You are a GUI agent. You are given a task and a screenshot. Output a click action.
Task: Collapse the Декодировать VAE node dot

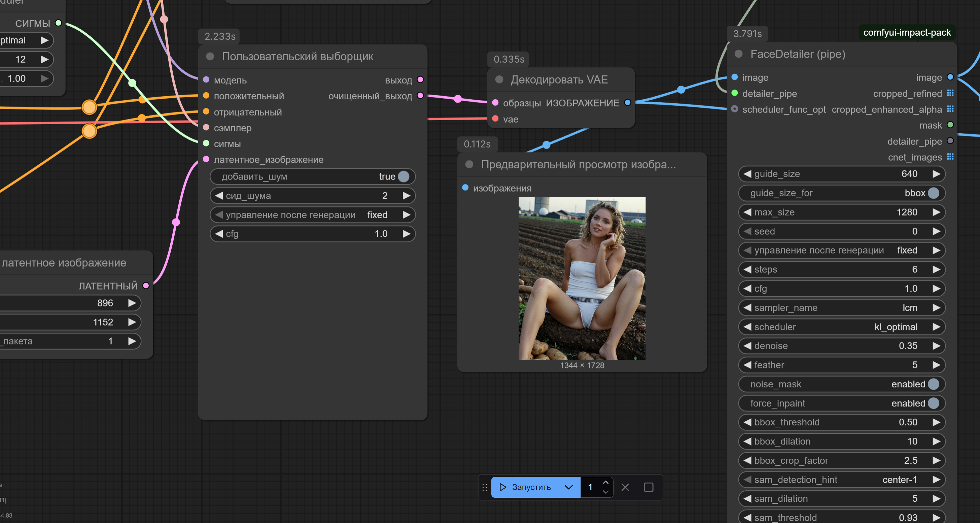(499, 79)
